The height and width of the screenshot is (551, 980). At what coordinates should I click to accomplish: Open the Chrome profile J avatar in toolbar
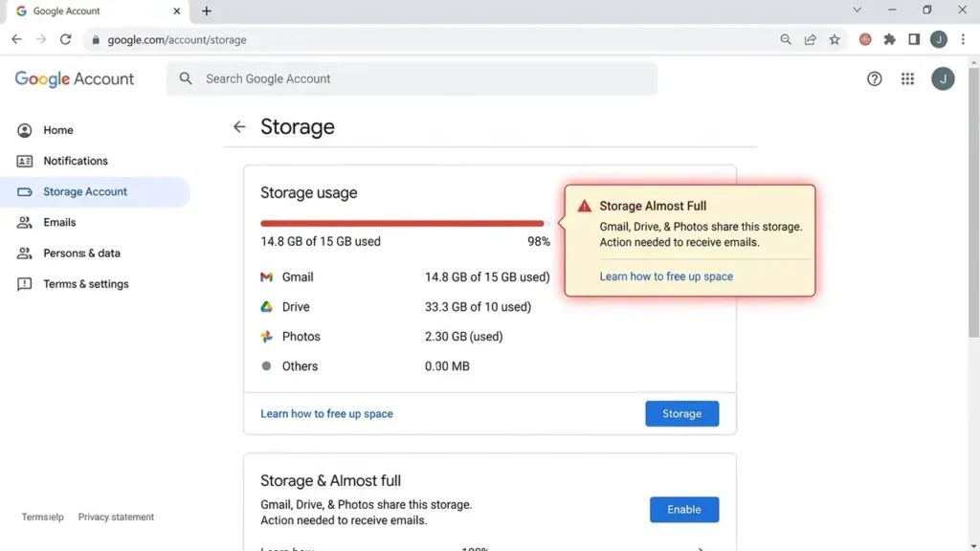[939, 39]
